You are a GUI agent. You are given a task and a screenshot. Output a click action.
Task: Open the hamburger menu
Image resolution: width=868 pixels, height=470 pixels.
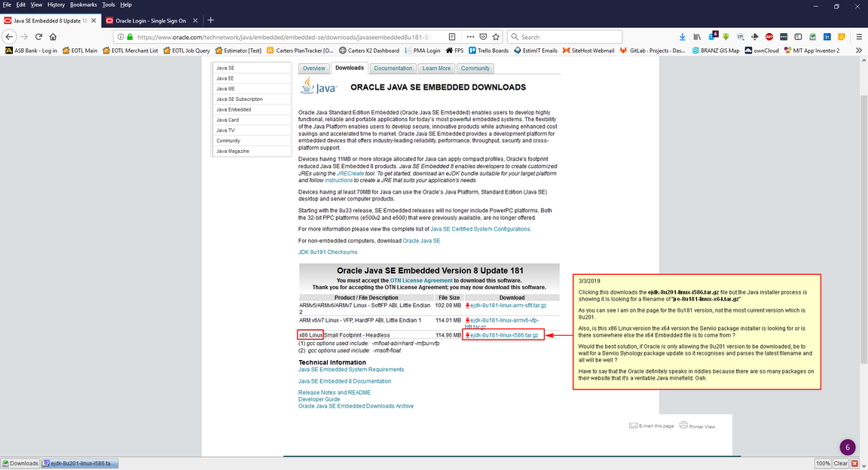point(858,36)
